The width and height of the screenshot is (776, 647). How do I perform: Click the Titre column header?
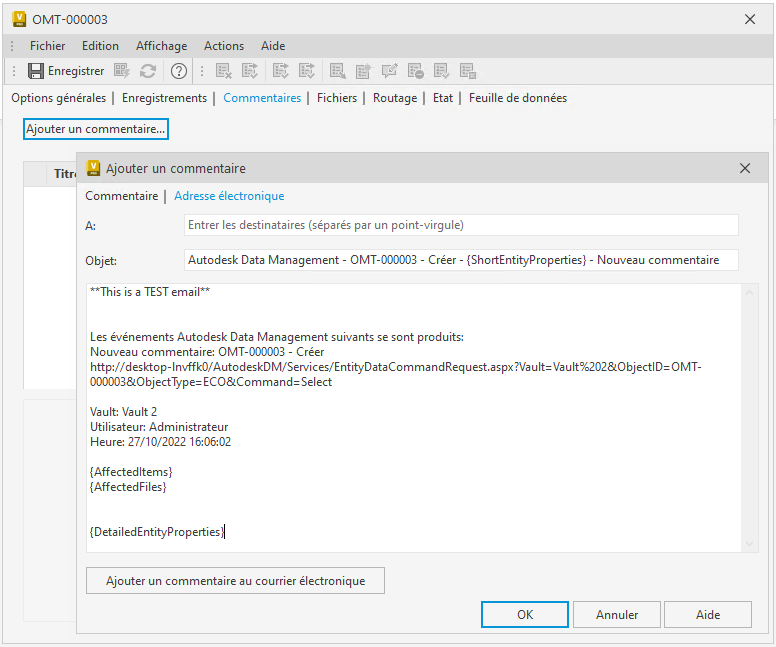pos(65,174)
